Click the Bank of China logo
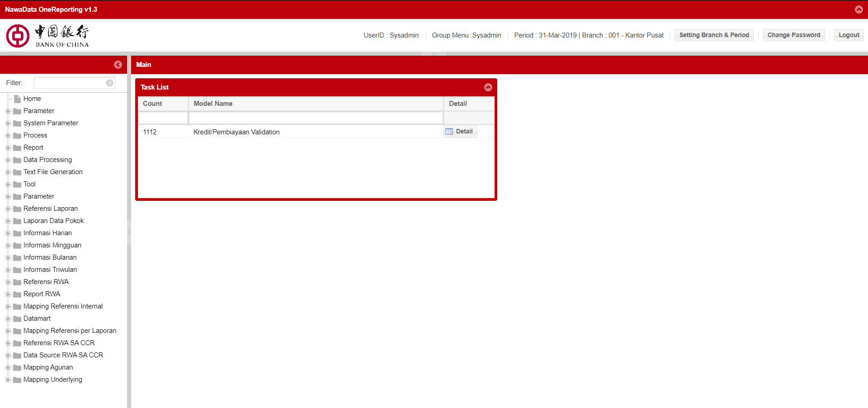868x408 pixels. coord(47,36)
